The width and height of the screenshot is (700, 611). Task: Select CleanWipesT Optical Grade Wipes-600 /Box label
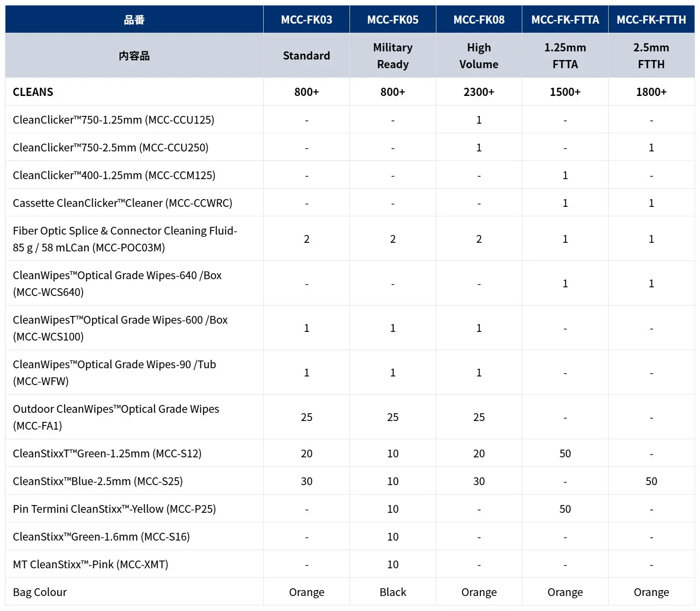(x=120, y=328)
